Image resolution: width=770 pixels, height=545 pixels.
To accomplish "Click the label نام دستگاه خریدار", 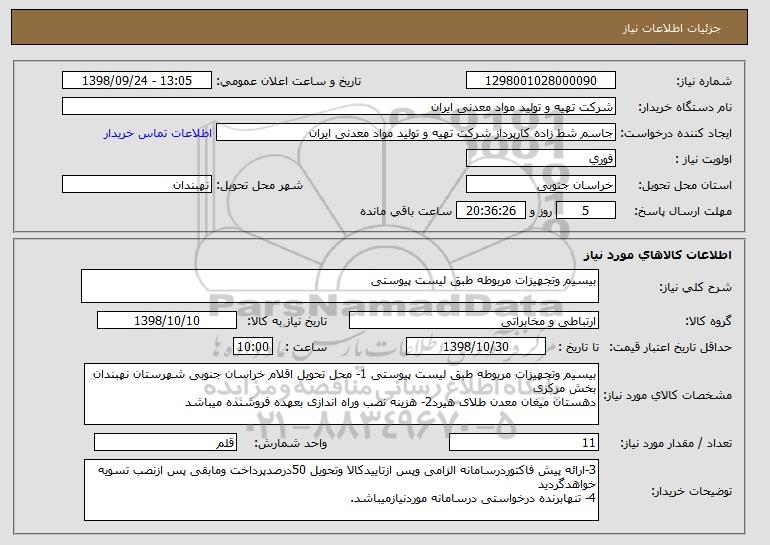I will coord(685,108).
